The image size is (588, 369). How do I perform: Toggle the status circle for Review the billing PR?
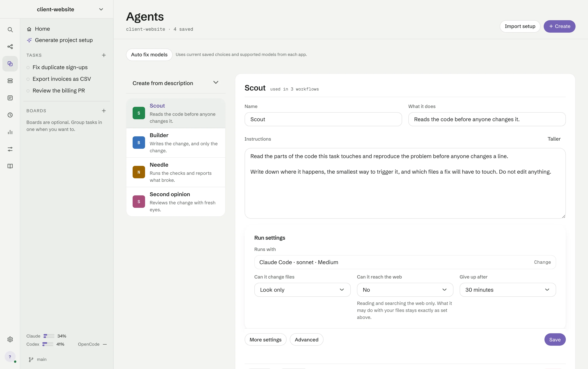pyautogui.click(x=28, y=91)
